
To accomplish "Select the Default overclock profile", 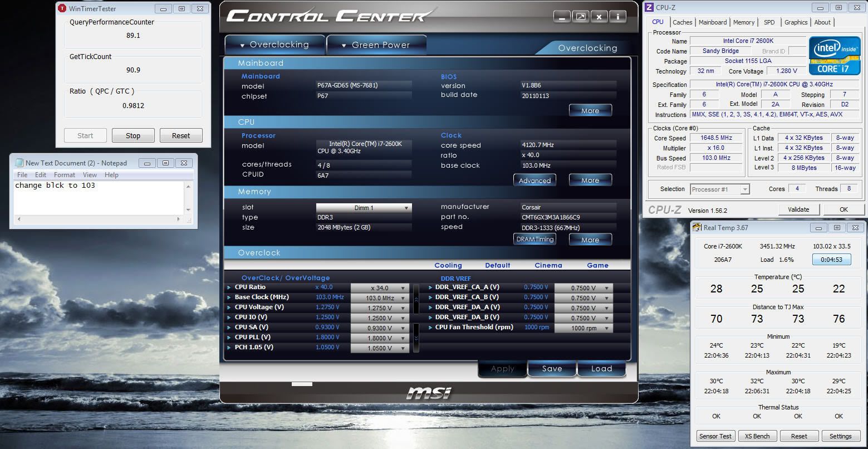I will 498,266.
